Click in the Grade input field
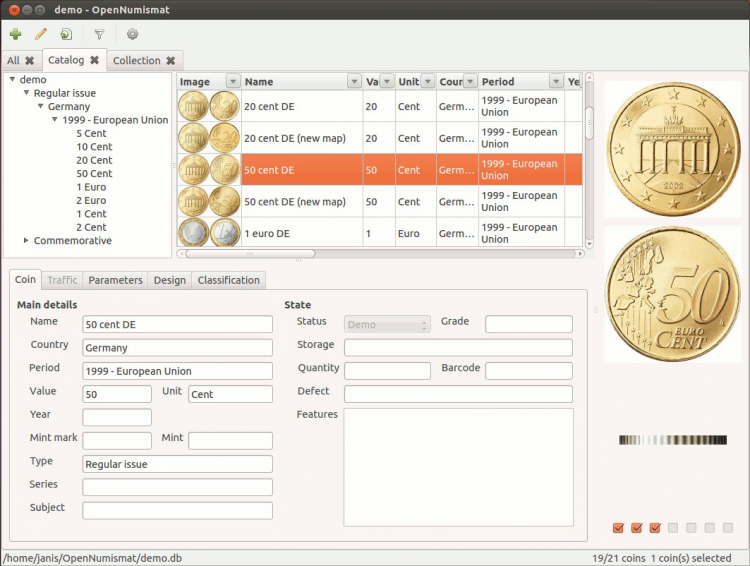This screenshot has height=566, width=750. 529,324
